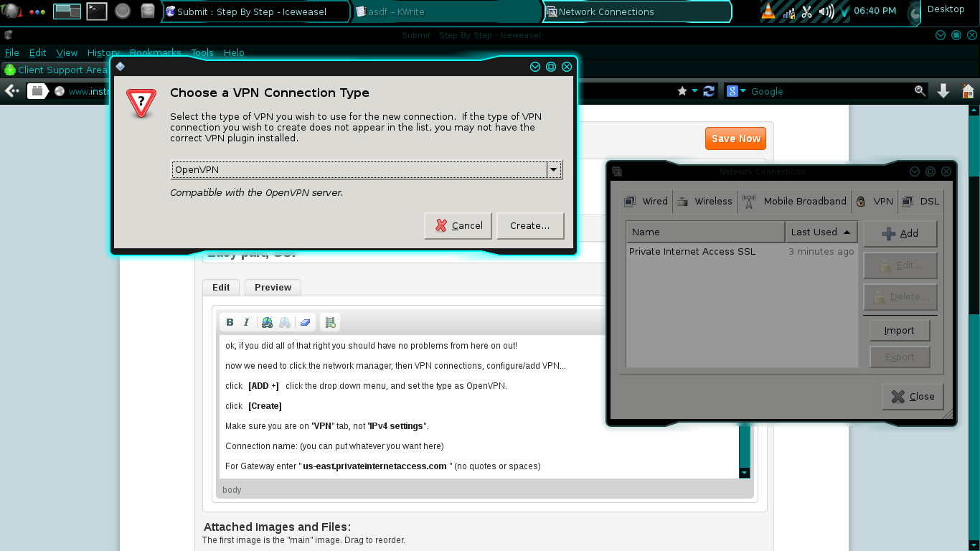The height and width of the screenshot is (551, 980).
Task: Cancel the Choose a VPN Connection Type dialog
Action: [458, 225]
